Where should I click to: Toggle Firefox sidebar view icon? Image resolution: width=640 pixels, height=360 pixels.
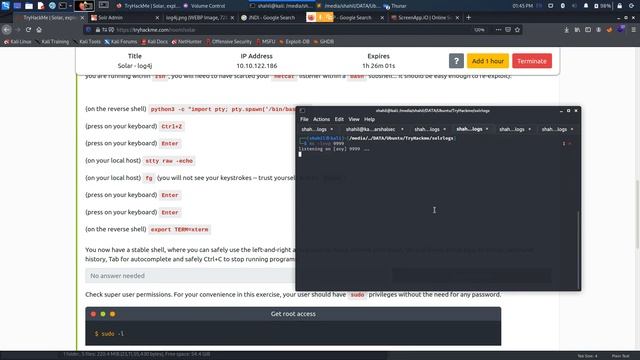(588, 29)
